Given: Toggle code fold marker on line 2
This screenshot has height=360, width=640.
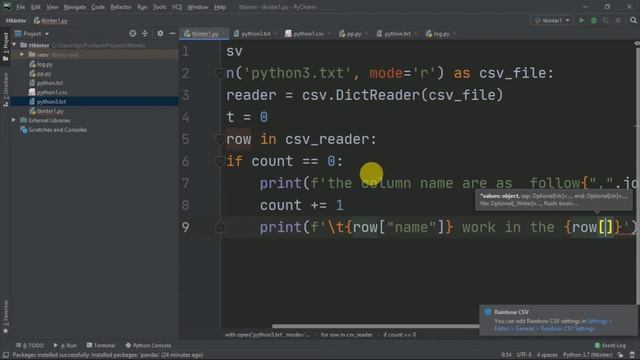Looking at the screenshot, I should 220,73.
